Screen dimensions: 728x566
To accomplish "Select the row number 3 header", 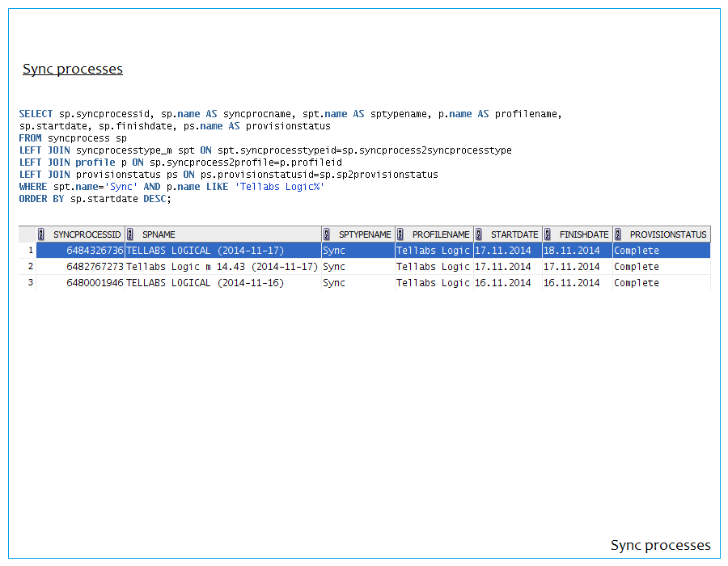I will pos(31,283).
